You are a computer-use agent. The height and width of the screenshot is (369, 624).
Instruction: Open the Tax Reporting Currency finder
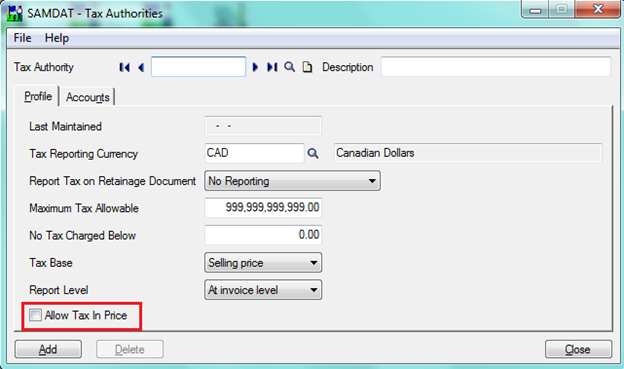[x=313, y=153]
